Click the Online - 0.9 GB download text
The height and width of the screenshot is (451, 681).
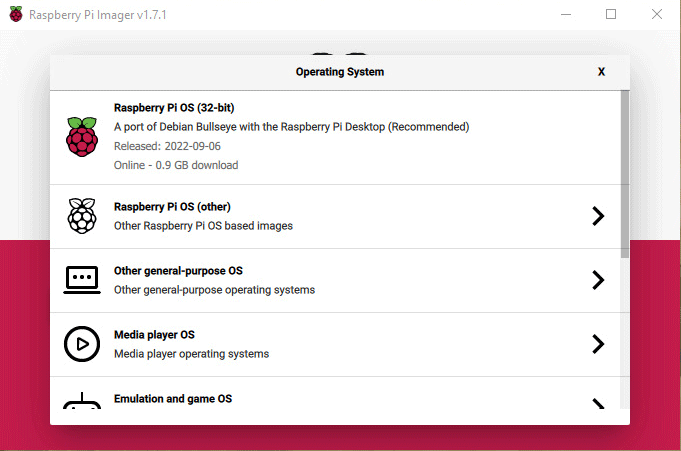point(176,165)
